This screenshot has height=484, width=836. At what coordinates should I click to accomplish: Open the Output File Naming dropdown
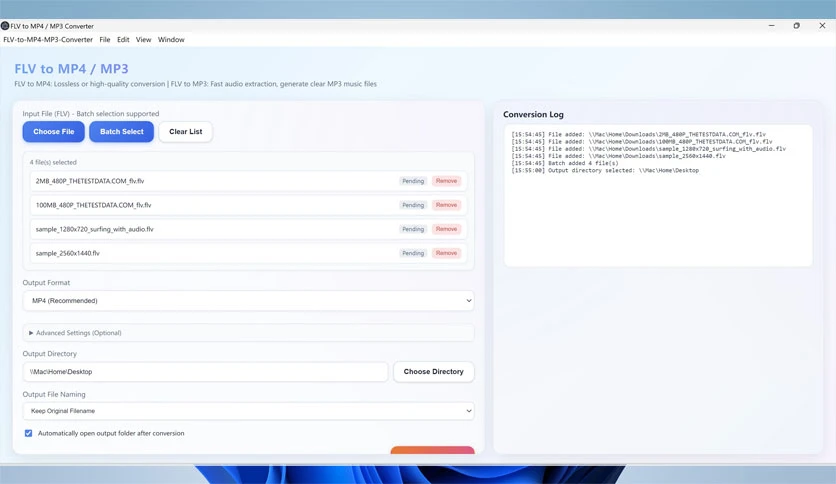tap(248, 411)
